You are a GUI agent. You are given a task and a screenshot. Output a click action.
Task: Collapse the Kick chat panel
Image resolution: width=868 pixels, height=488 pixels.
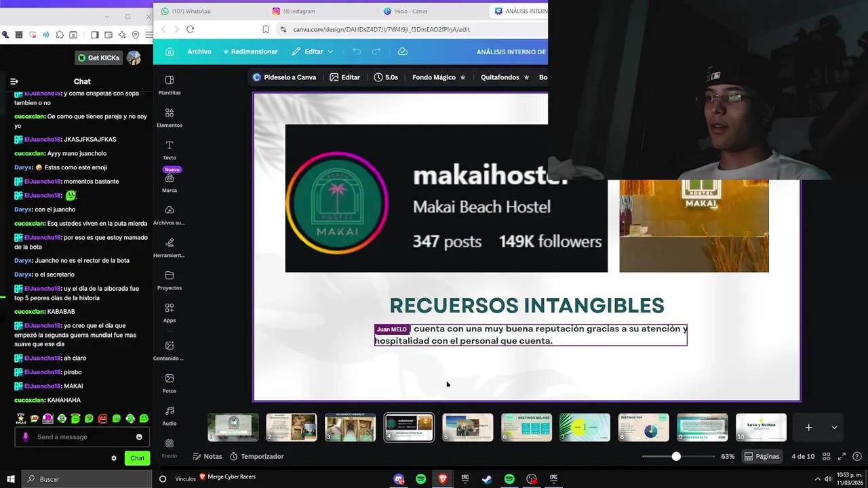pyautogui.click(x=14, y=81)
